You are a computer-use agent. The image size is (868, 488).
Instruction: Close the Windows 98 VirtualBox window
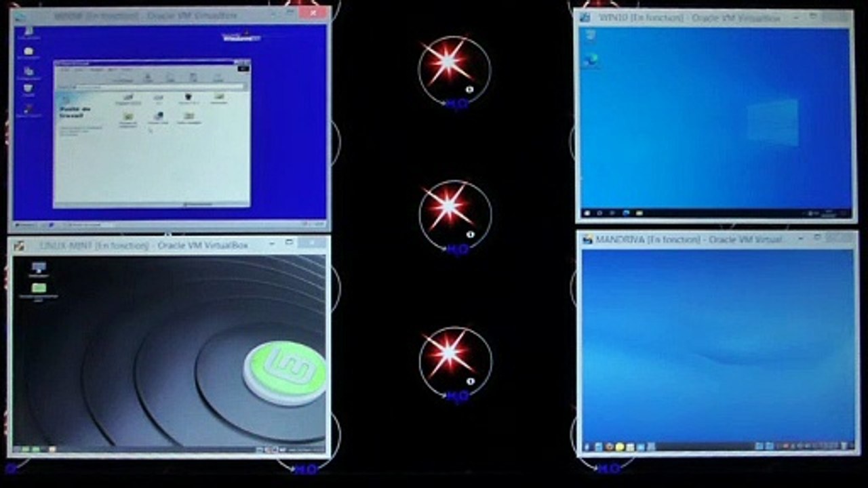[x=313, y=13]
